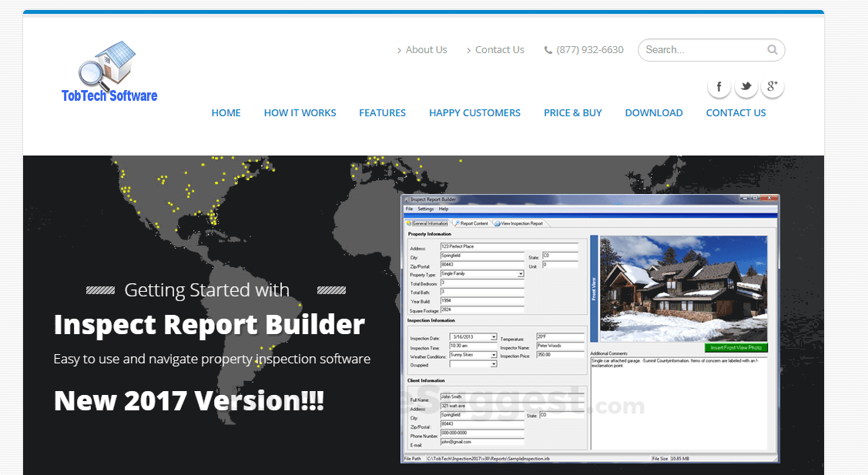Click the Twitter icon

coord(746,86)
